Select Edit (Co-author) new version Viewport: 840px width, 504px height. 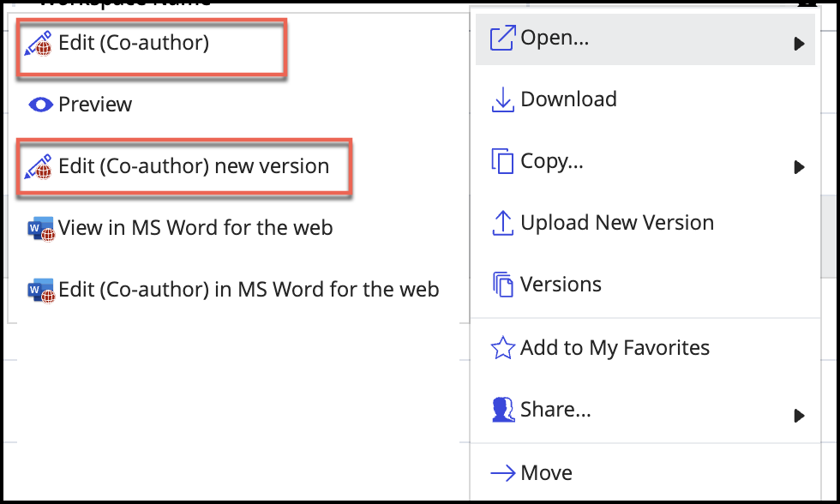[194, 166]
